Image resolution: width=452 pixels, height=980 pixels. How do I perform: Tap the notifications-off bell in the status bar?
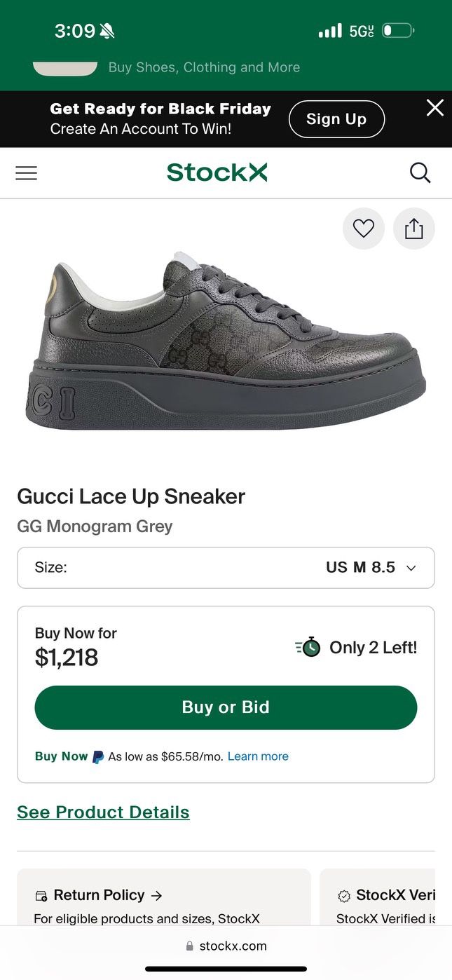(106, 30)
